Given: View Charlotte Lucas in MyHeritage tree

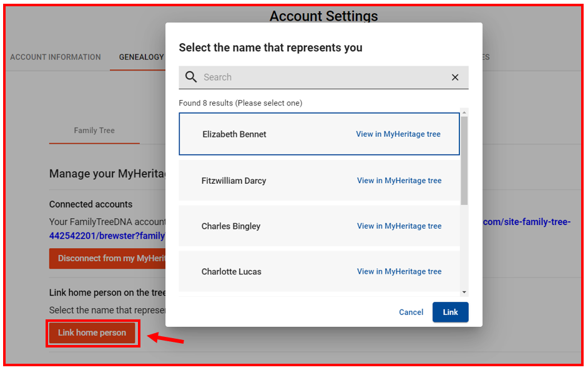Looking at the screenshot, I should click(x=399, y=272).
